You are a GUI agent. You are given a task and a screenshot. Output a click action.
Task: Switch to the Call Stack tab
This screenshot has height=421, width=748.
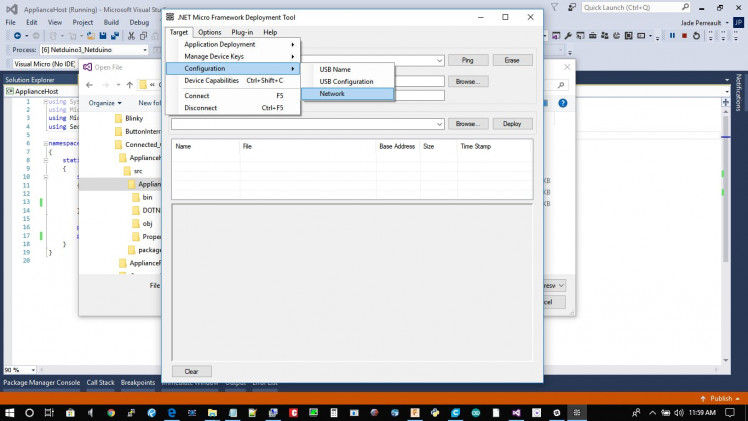pos(101,382)
